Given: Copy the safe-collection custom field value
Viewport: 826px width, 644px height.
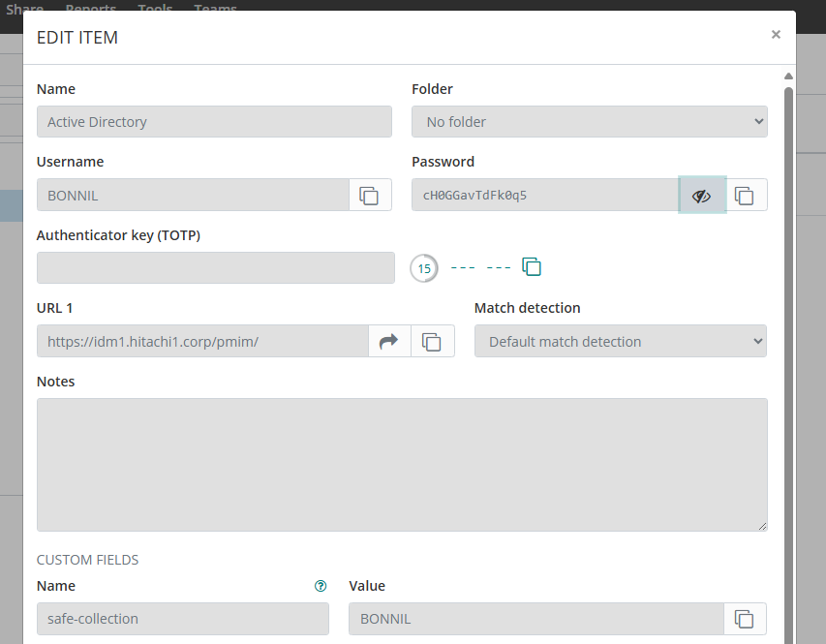Looking at the screenshot, I should (x=744, y=618).
